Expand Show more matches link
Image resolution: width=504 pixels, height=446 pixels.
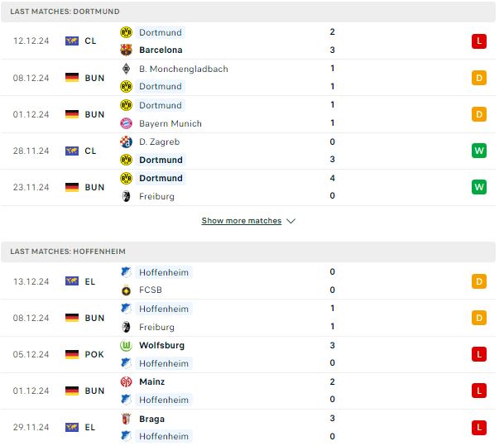pos(242,221)
